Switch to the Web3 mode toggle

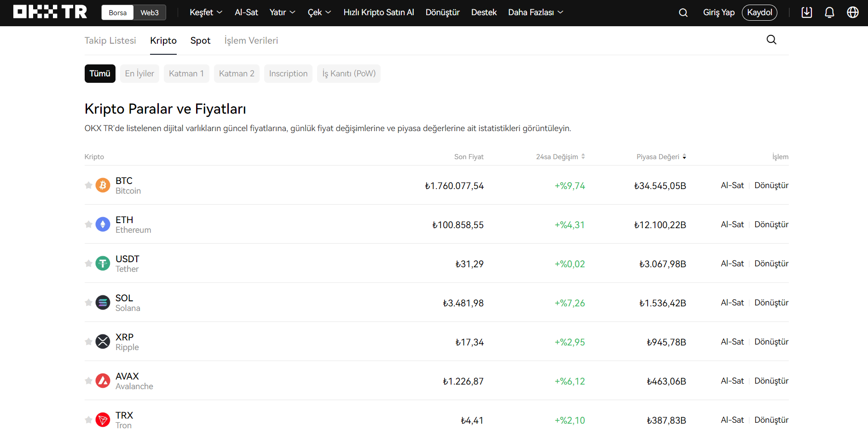click(x=150, y=13)
